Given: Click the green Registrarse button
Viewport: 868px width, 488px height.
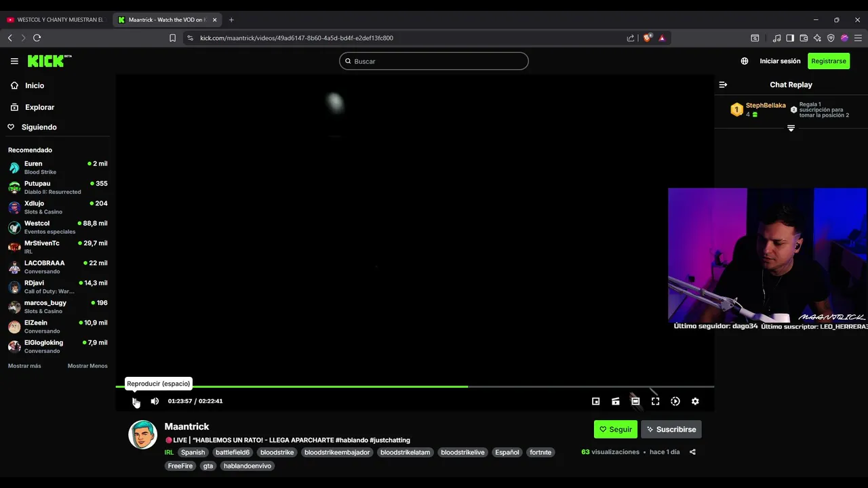Looking at the screenshot, I should 829,61.
